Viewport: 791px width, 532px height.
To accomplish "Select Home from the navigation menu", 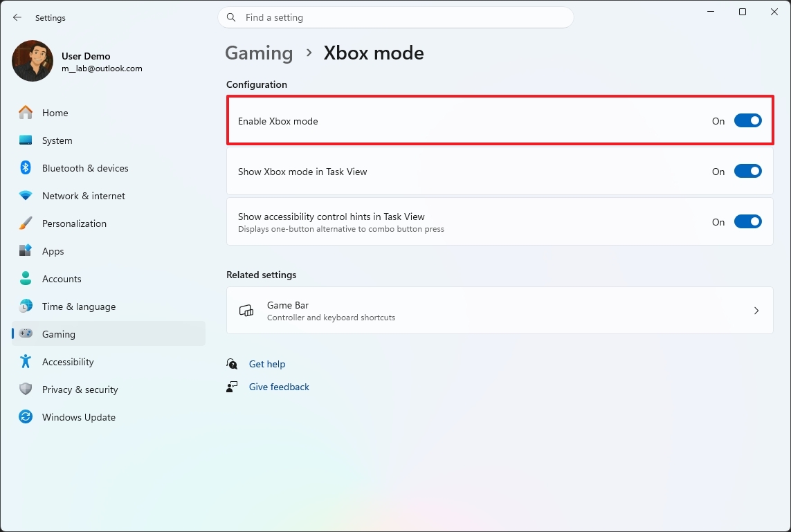I will (55, 113).
